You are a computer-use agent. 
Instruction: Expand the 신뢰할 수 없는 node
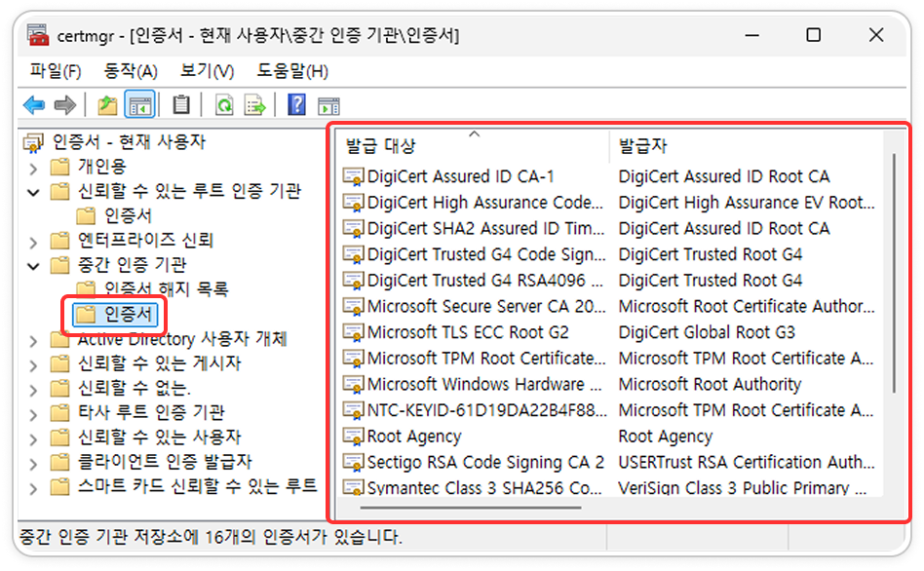click(x=33, y=390)
